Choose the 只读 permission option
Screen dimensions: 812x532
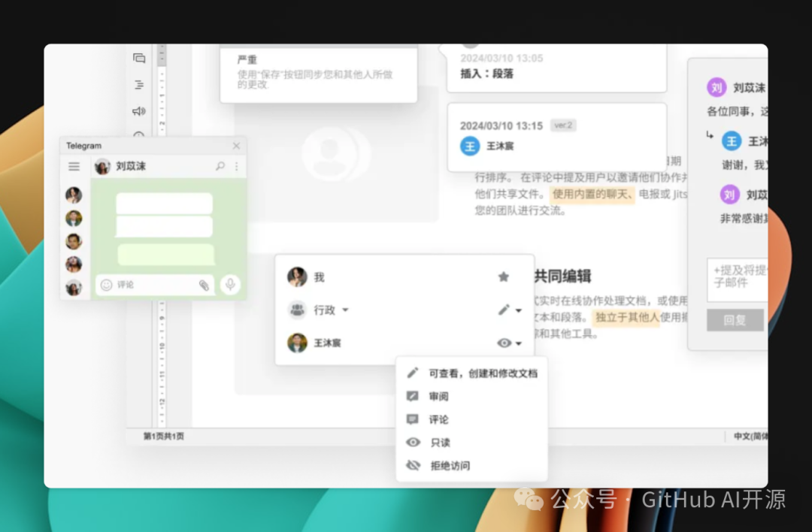click(x=471, y=443)
